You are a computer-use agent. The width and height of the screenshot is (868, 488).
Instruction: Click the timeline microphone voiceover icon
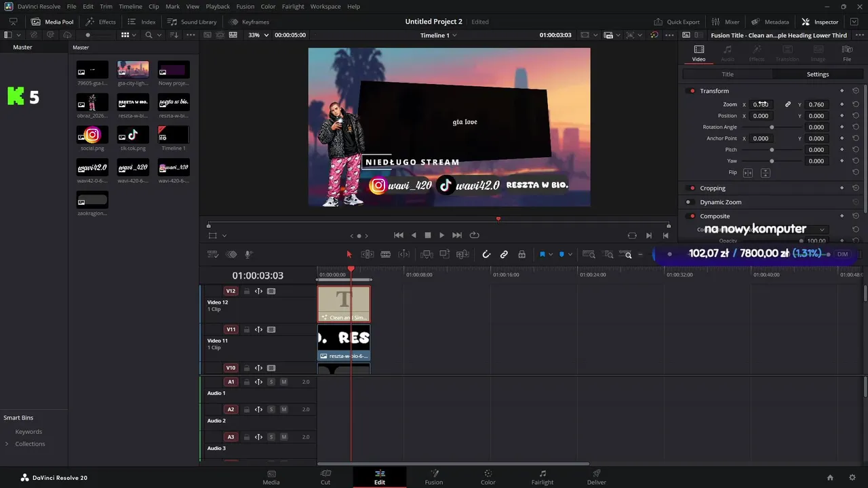[x=249, y=254]
